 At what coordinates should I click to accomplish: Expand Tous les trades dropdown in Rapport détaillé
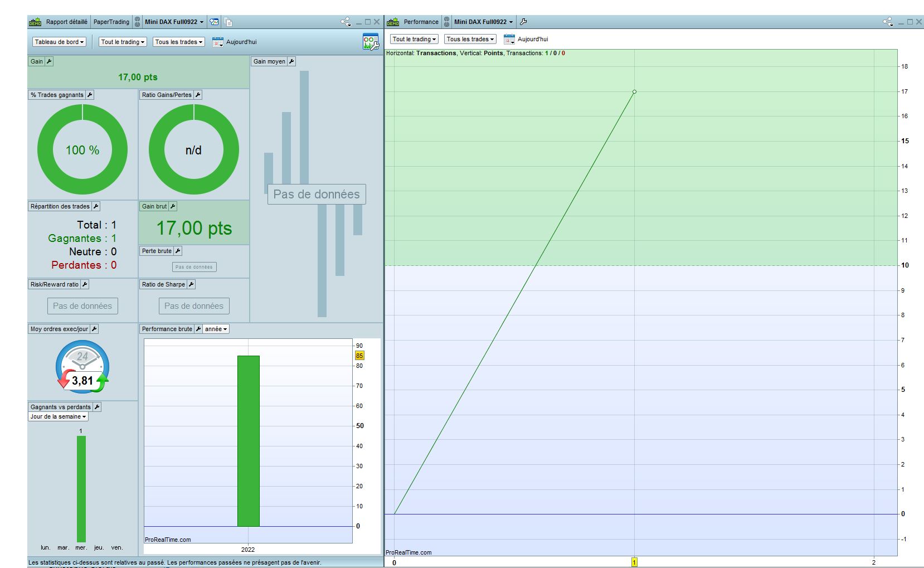tap(179, 42)
